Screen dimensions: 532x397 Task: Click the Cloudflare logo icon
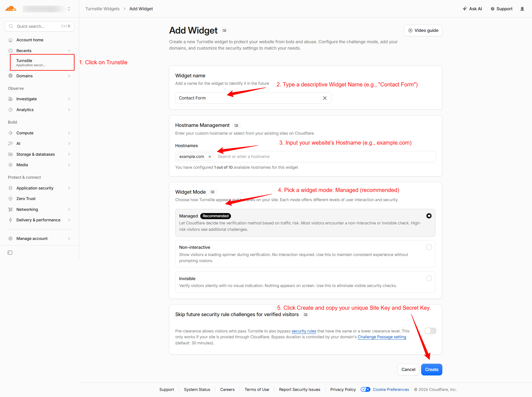pyautogui.click(x=11, y=9)
